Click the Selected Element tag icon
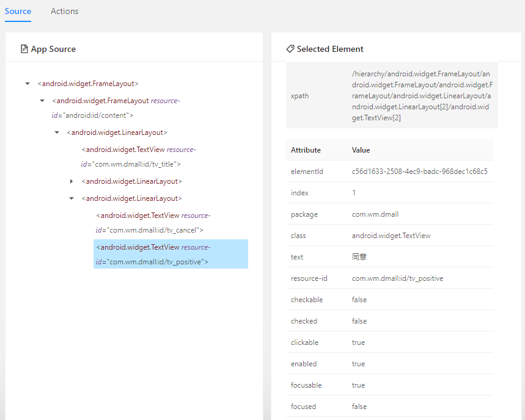Image resolution: width=525 pixels, height=420 pixels. pyautogui.click(x=290, y=49)
